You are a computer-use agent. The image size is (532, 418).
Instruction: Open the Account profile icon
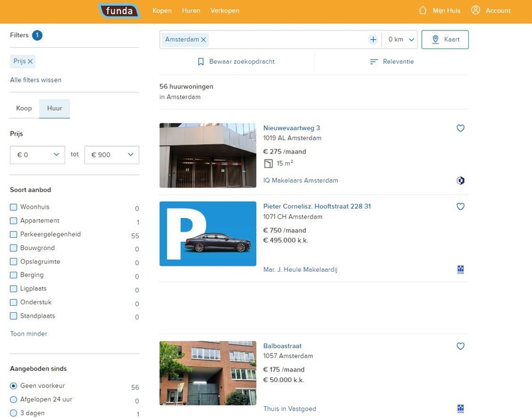pyautogui.click(x=475, y=10)
